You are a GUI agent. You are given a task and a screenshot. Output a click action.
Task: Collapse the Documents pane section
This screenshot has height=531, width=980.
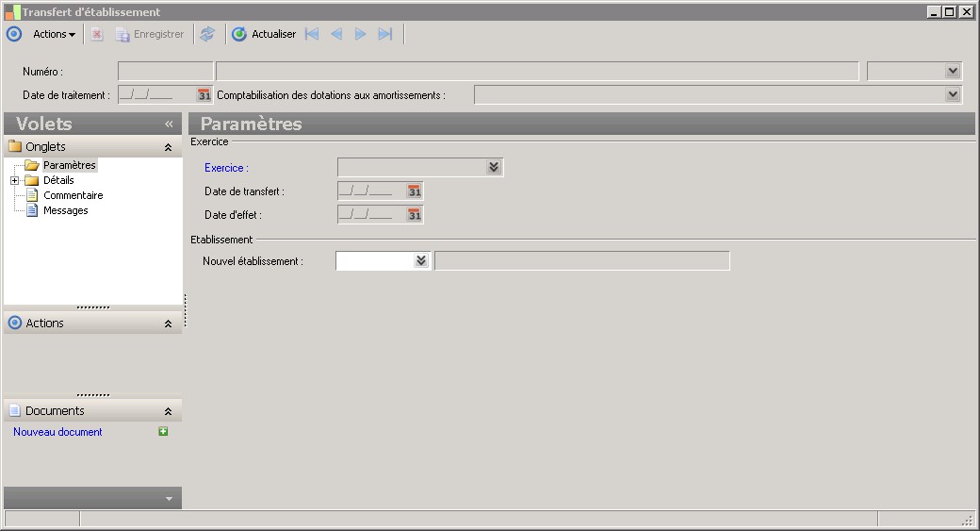click(x=168, y=411)
